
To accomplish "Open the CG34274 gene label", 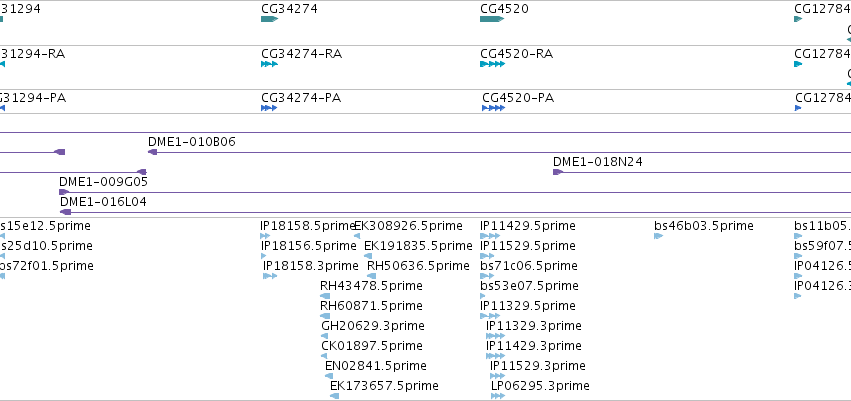I will (x=289, y=9).
